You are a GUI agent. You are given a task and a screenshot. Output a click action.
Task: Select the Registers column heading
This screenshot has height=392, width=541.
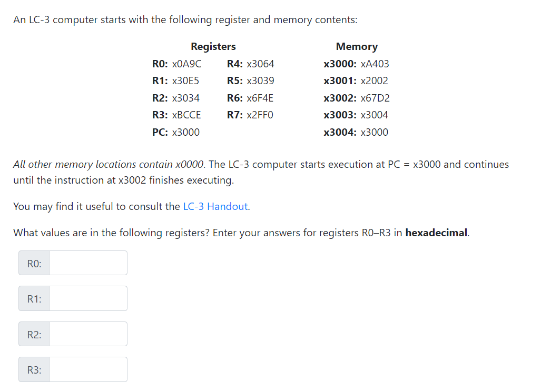point(213,46)
